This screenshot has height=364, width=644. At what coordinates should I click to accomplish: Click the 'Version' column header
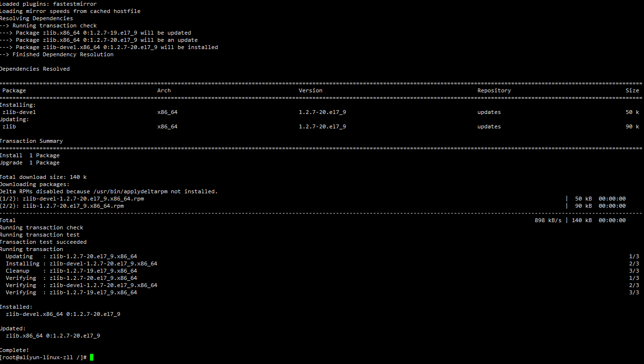310,90
